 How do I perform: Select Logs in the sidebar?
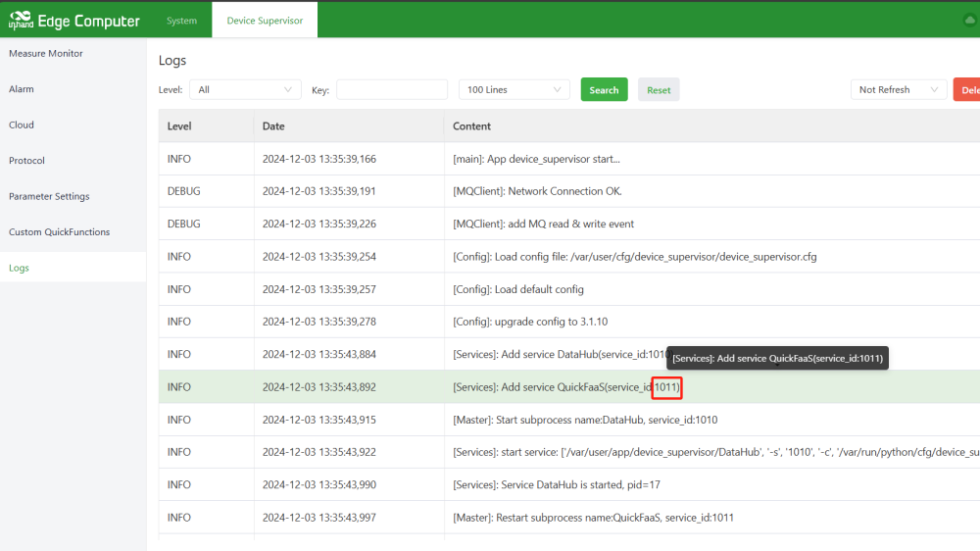tap(19, 268)
